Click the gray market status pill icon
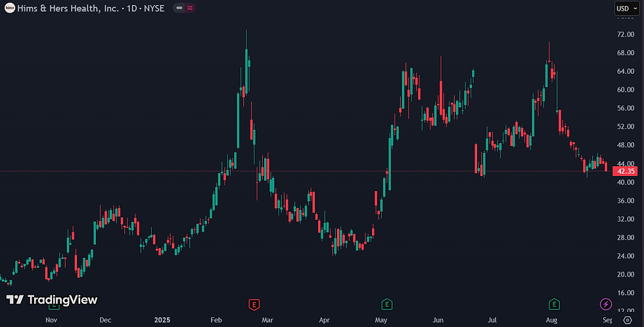 point(179,8)
